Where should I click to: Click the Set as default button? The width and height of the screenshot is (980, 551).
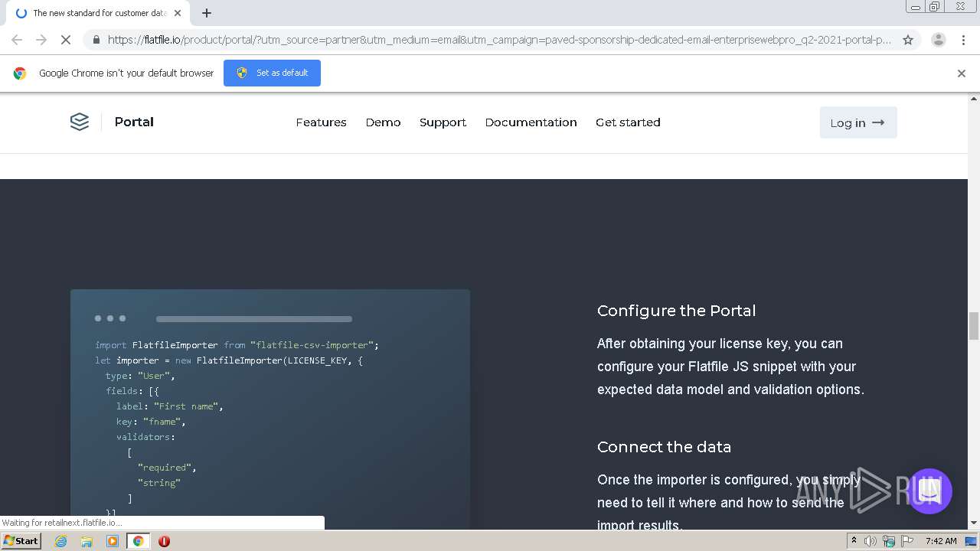coord(272,73)
